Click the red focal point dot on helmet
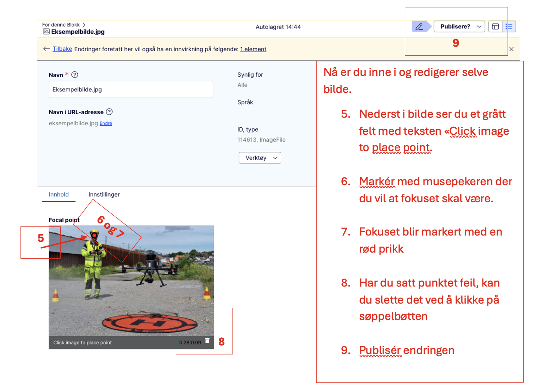Image resolution: width=536 pixels, height=392 pixels. tap(94, 236)
